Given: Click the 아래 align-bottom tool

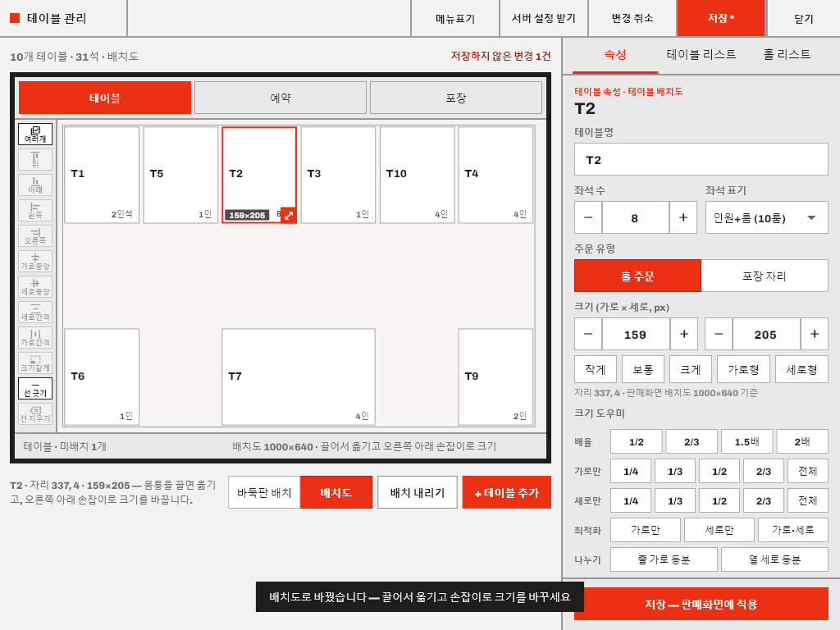Looking at the screenshot, I should [x=35, y=185].
